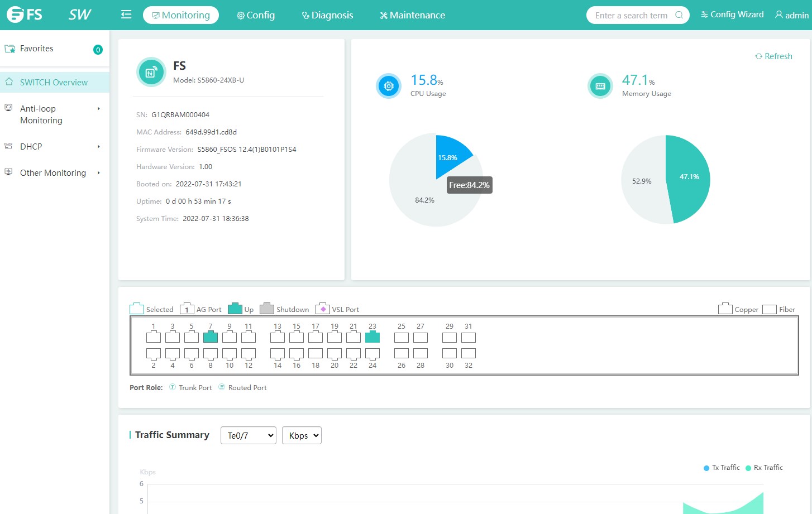
Task: Refresh the usage statistics
Action: (x=773, y=56)
